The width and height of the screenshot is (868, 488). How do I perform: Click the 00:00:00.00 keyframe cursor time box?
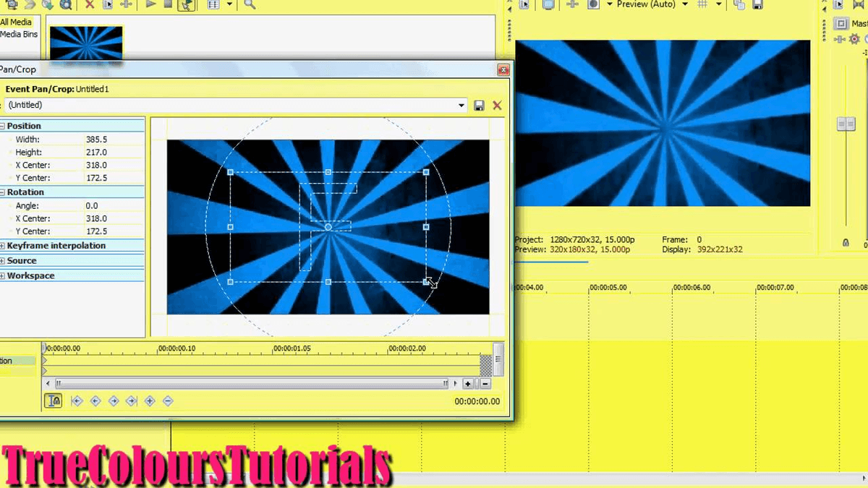point(477,401)
